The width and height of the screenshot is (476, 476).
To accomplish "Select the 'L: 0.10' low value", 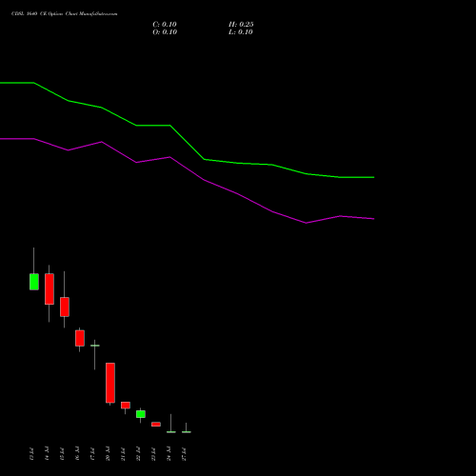I will 241,32.
